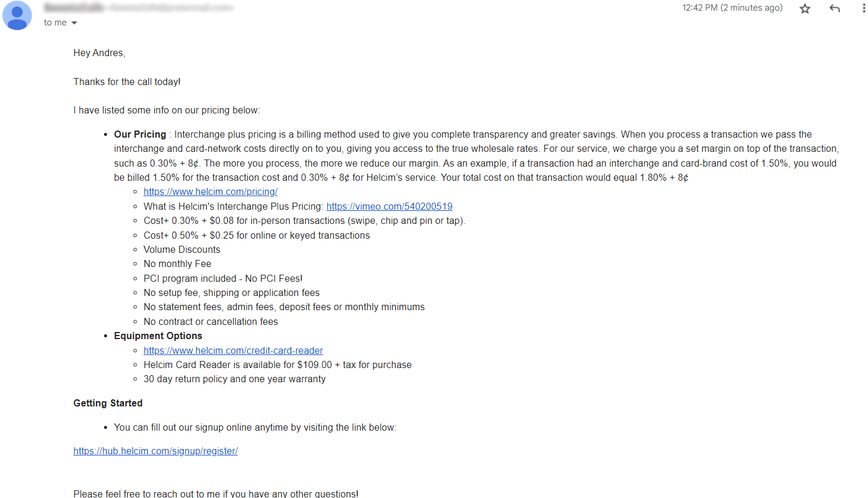
Task: Click the 'Hey Andres,' greeting line
Action: coord(99,53)
